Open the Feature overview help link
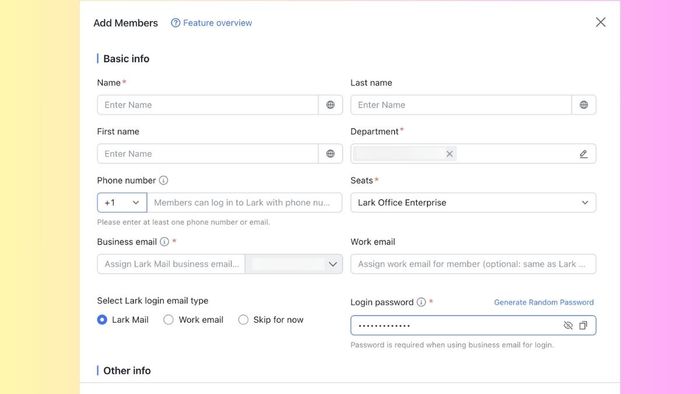The height and width of the screenshot is (394, 700). (211, 23)
